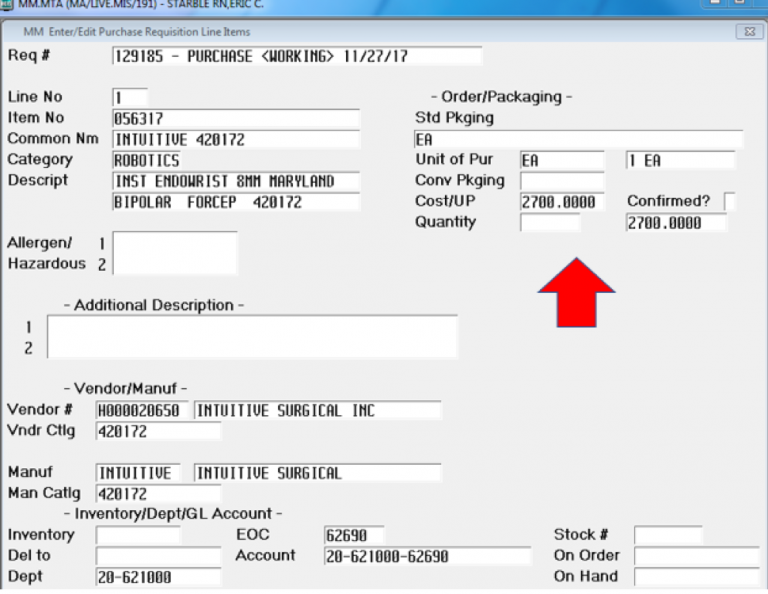Click the Conv Pkging field
This screenshot has height=594, width=768.
click(x=562, y=181)
